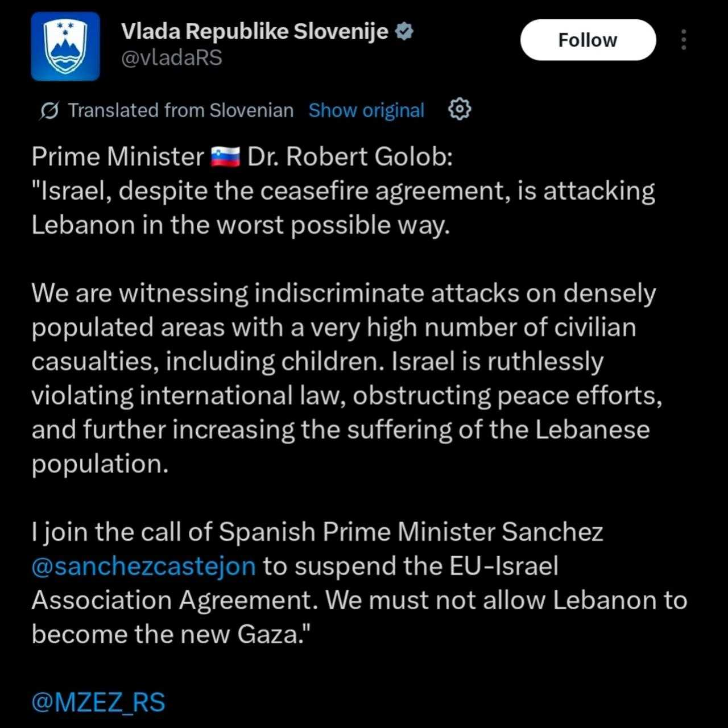The image size is (728, 728).
Task: Click the 'violating international law' text line
Action: [346, 396]
